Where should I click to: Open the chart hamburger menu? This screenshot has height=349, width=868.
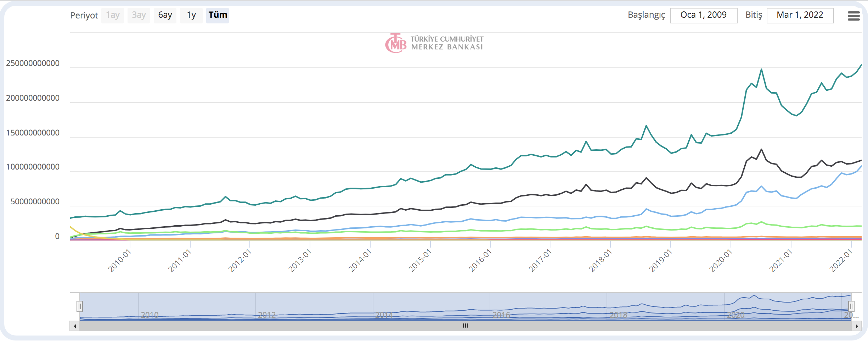pos(853,16)
